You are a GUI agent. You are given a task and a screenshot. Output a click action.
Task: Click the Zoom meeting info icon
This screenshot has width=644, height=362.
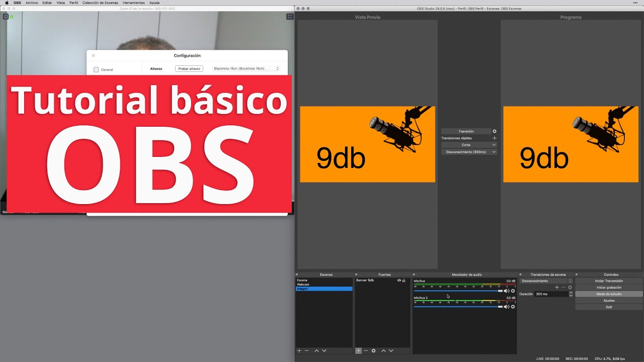[x=6, y=17]
